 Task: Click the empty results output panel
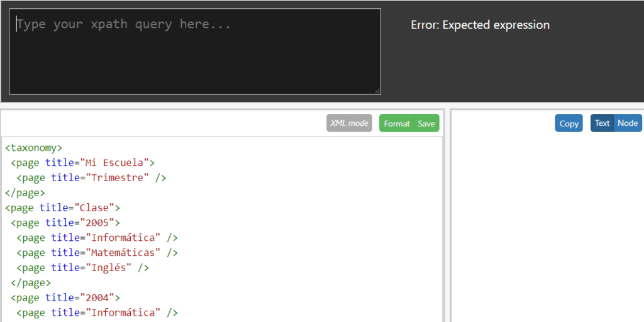(x=547, y=226)
